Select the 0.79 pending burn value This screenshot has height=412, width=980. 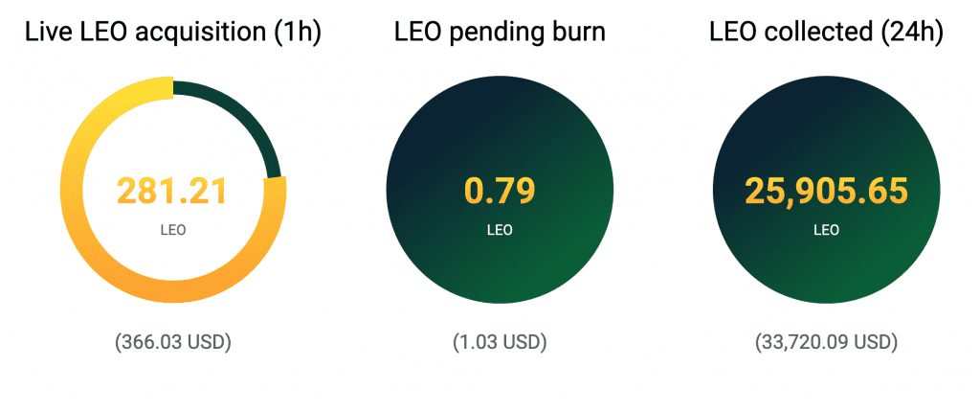(x=500, y=192)
